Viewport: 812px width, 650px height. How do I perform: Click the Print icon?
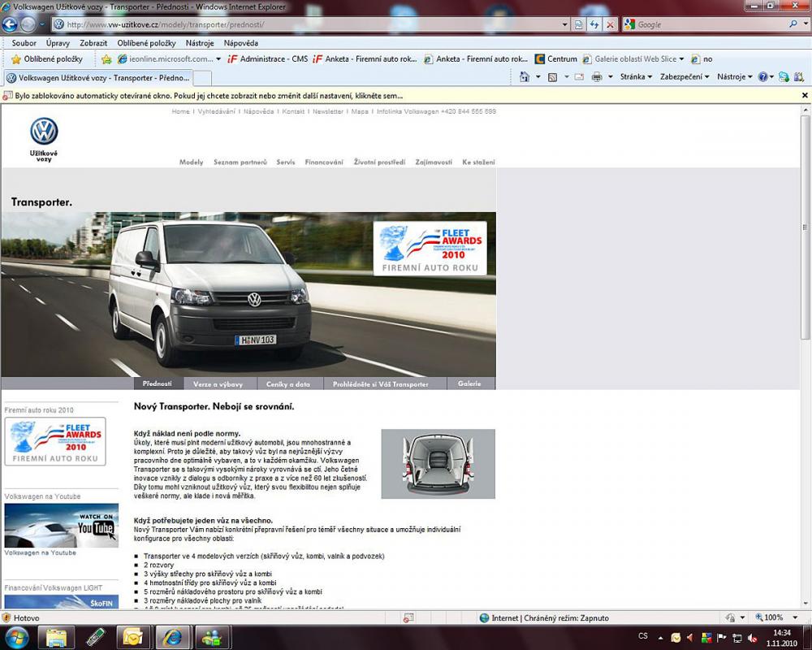(597, 76)
